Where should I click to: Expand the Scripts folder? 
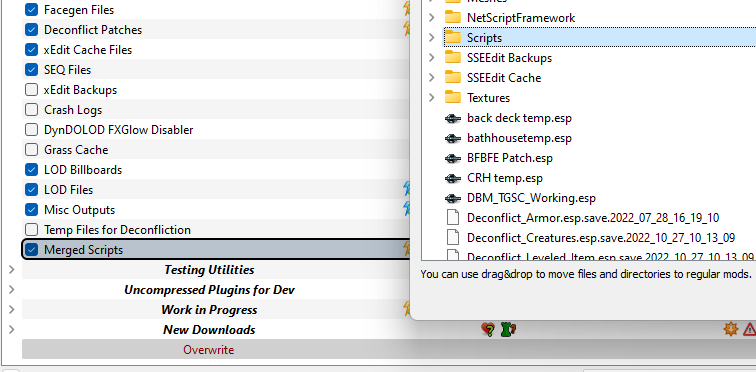[432, 38]
